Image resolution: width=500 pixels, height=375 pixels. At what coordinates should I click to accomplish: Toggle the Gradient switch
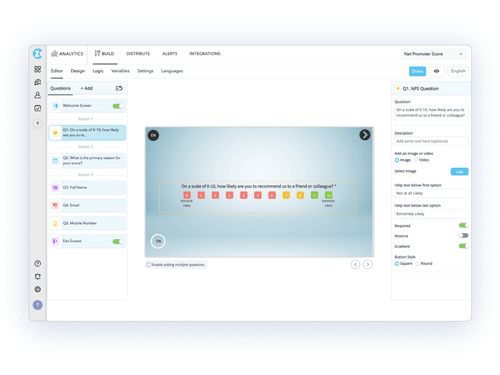point(463,246)
